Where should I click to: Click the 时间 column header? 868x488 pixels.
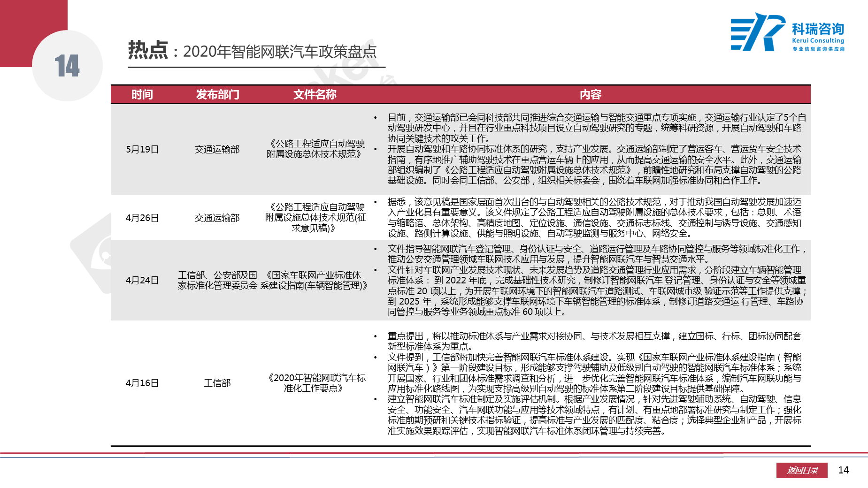click(x=142, y=94)
